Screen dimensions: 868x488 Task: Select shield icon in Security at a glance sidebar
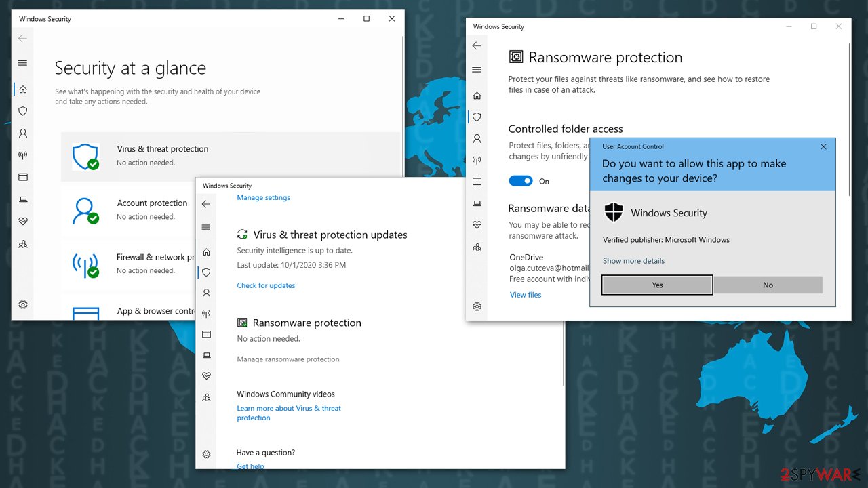point(23,111)
